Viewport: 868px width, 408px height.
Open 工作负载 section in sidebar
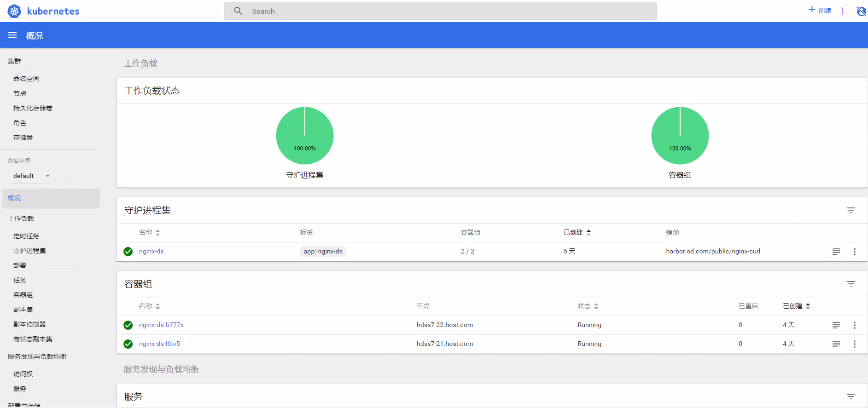coord(21,218)
